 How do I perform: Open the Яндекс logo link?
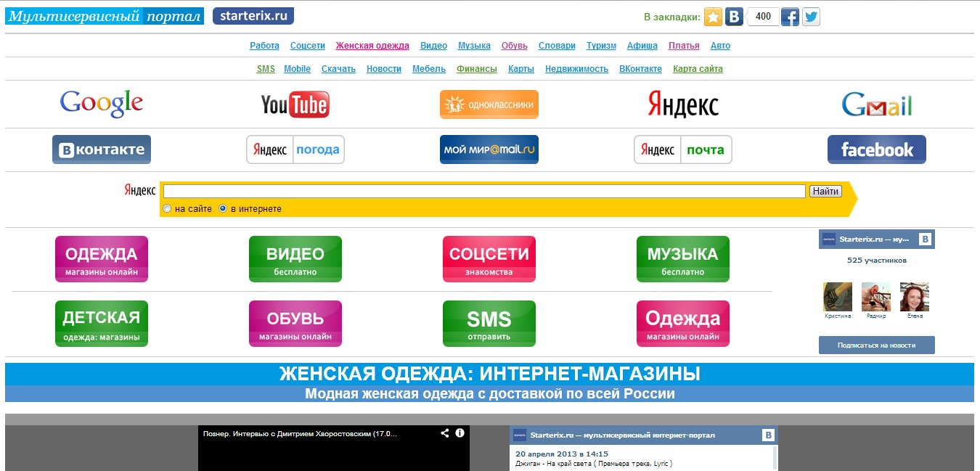(x=683, y=105)
